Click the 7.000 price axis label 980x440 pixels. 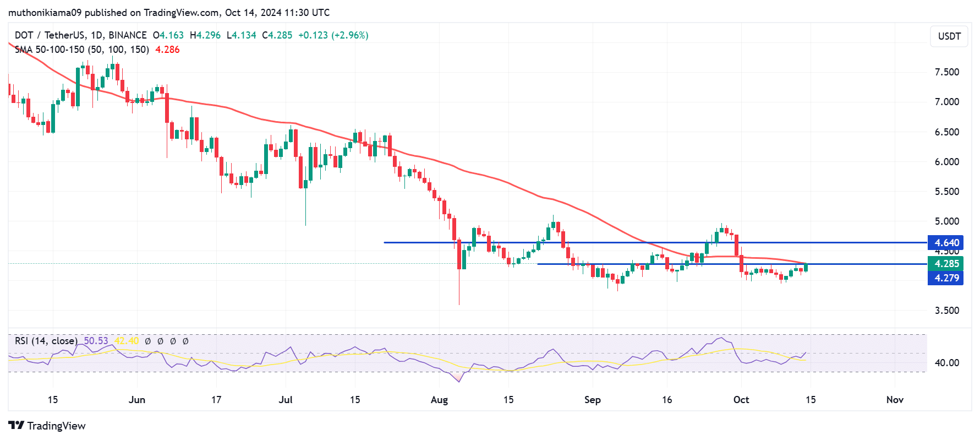pyautogui.click(x=947, y=102)
